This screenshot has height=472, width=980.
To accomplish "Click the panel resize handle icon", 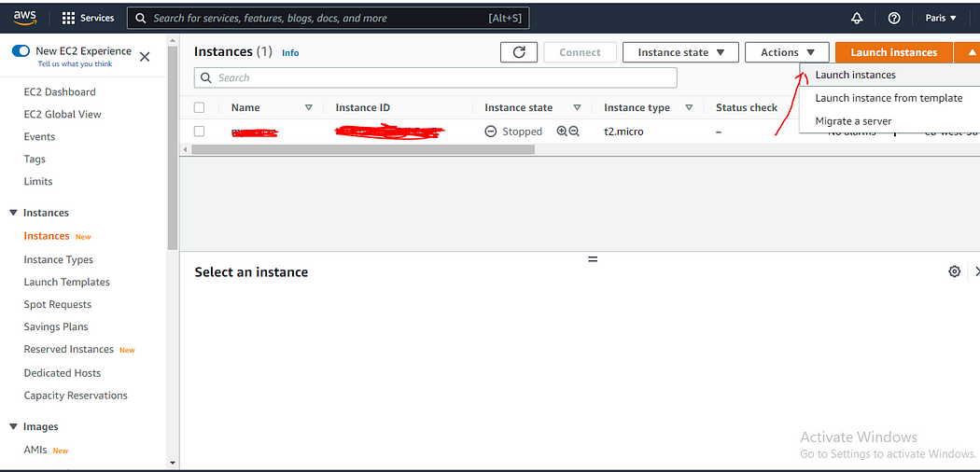I will tap(593, 258).
